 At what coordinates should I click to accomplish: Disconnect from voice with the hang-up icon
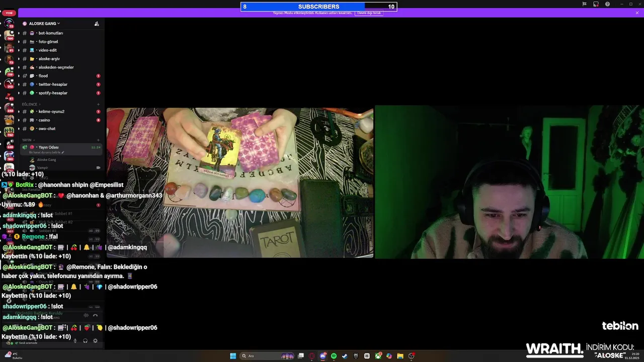(x=95, y=316)
